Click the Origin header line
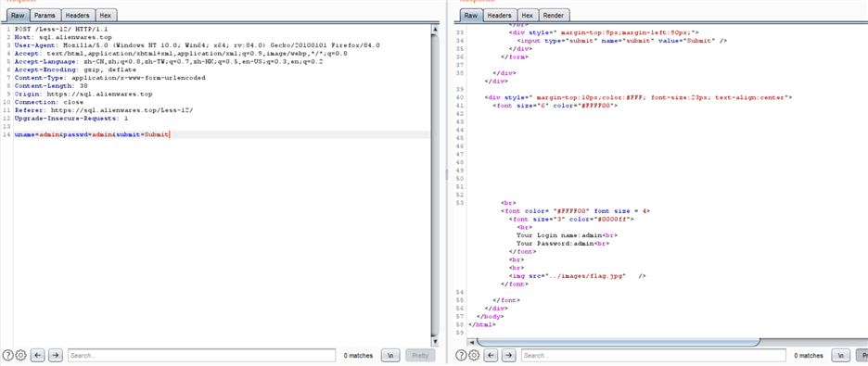This screenshot has width=868, height=366. click(x=83, y=95)
